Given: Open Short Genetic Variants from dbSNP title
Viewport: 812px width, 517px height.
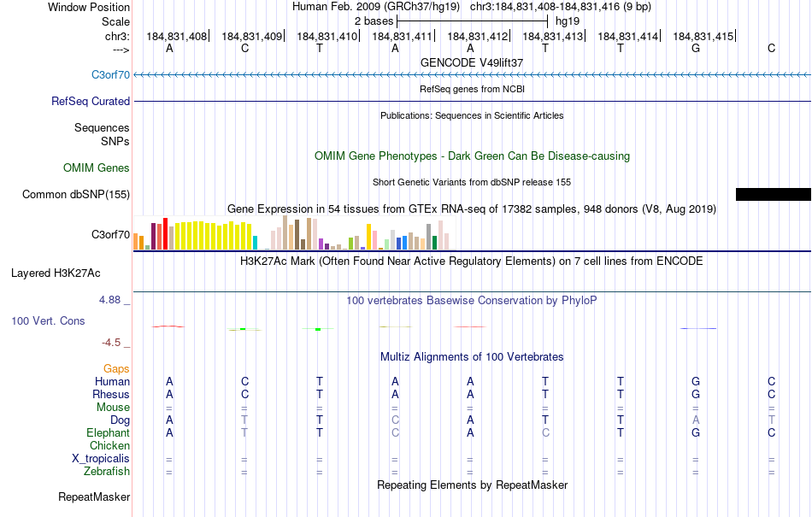Looking at the screenshot, I should (472, 182).
